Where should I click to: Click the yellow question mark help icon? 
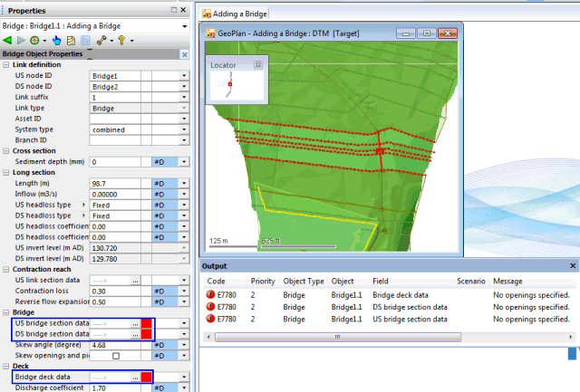[121, 40]
